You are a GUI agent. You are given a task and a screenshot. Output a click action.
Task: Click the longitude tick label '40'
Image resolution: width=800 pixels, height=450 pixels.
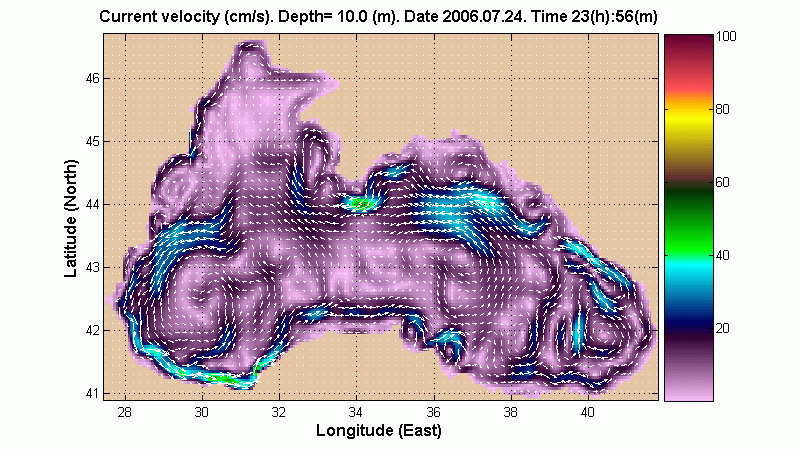588,412
